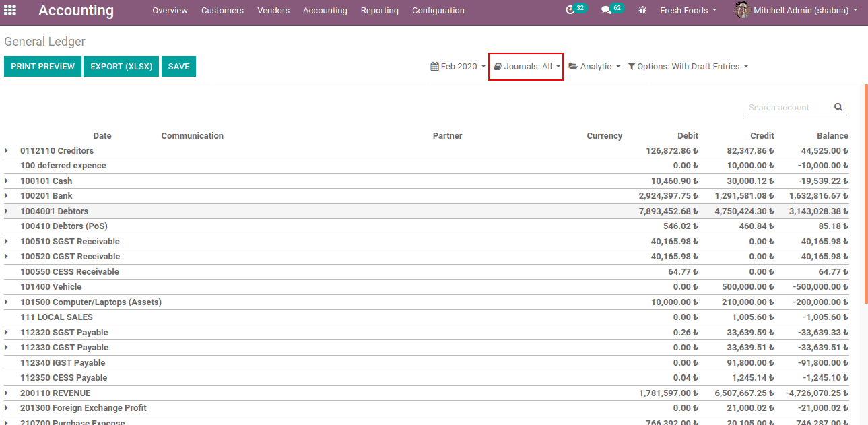Click the General Ledger page title
Screen dimensions: 868x425
[44, 42]
